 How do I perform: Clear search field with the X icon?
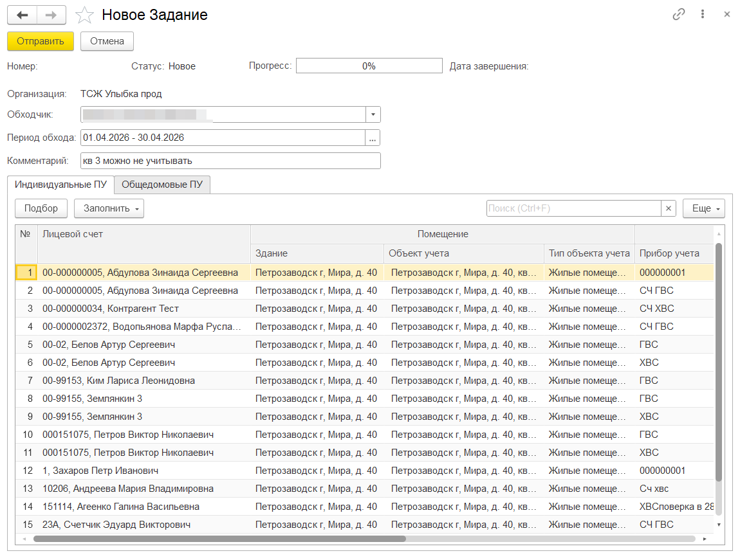point(669,208)
